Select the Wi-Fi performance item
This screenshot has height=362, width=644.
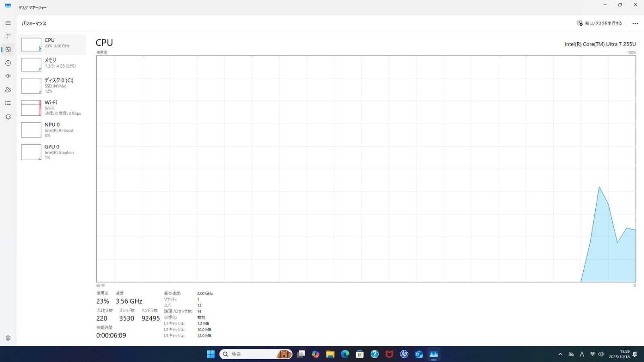tap(52, 108)
